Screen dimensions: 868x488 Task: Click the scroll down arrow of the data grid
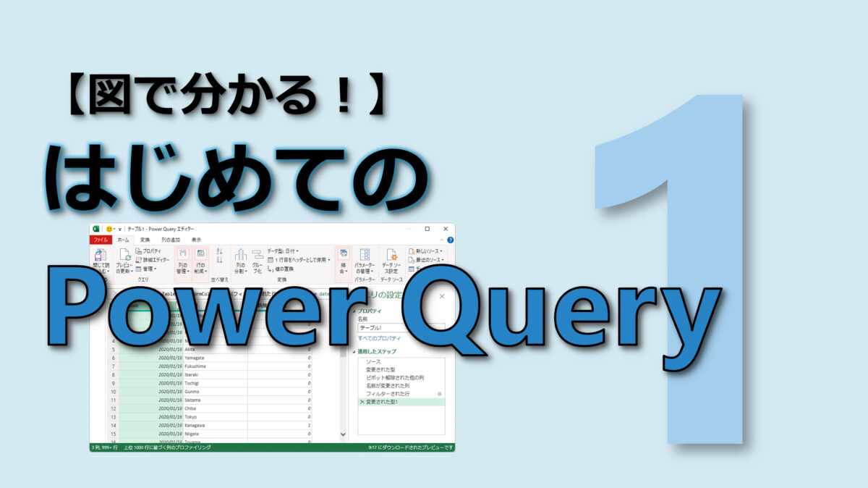click(343, 434)
